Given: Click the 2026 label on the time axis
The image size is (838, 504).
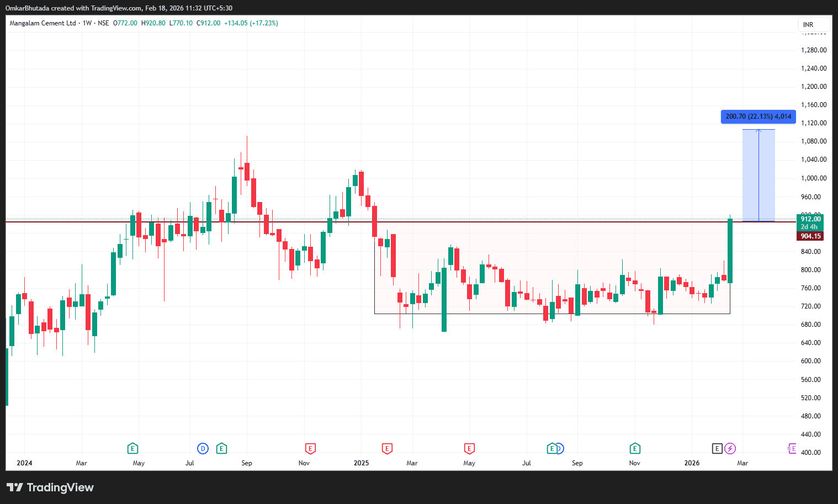Looking at the screenshot, I should pyautogui.click(x=692, y=463).
